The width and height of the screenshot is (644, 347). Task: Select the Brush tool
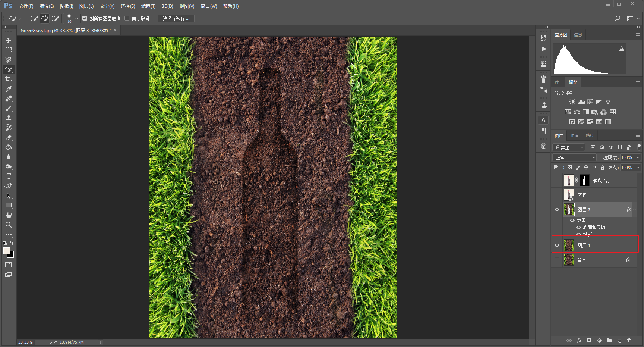8,108
